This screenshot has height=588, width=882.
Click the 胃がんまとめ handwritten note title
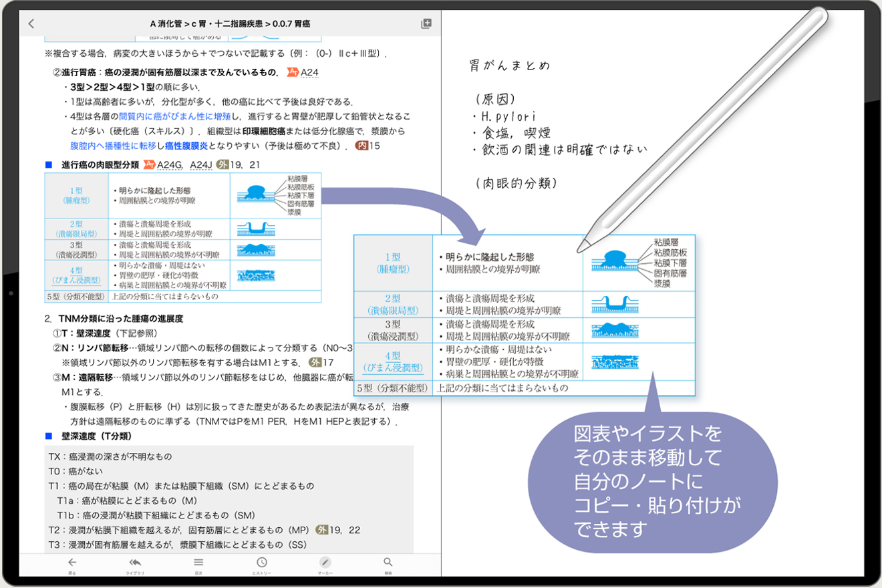[510, 65]
